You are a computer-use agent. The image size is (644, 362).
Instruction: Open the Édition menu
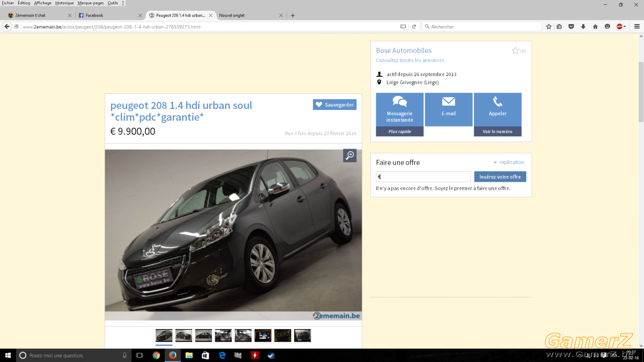24,3
